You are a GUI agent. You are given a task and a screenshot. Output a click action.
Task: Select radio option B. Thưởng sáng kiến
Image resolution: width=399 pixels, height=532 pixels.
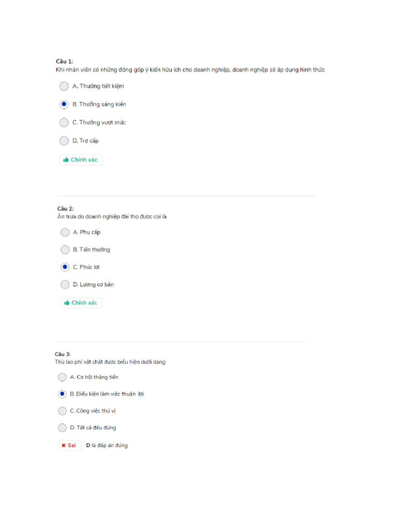(x=64, y=104)
